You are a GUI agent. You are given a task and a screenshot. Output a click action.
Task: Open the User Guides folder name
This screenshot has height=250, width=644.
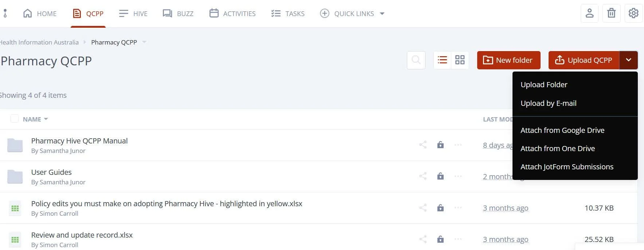coord(51,172)
